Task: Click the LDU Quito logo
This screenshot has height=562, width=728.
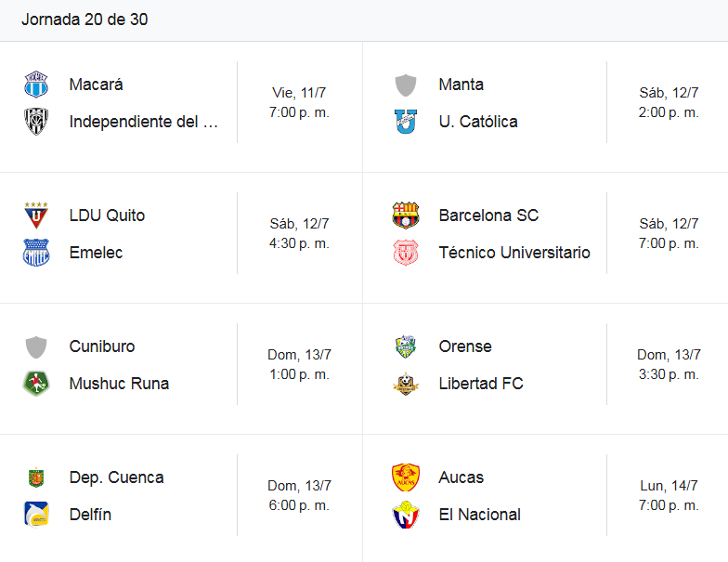Action: (36, 216)
